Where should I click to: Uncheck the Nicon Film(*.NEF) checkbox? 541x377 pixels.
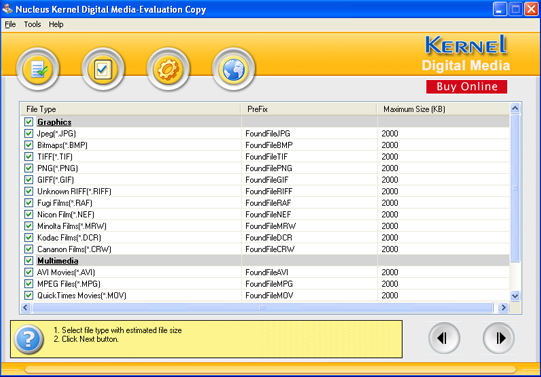(29, 214)
